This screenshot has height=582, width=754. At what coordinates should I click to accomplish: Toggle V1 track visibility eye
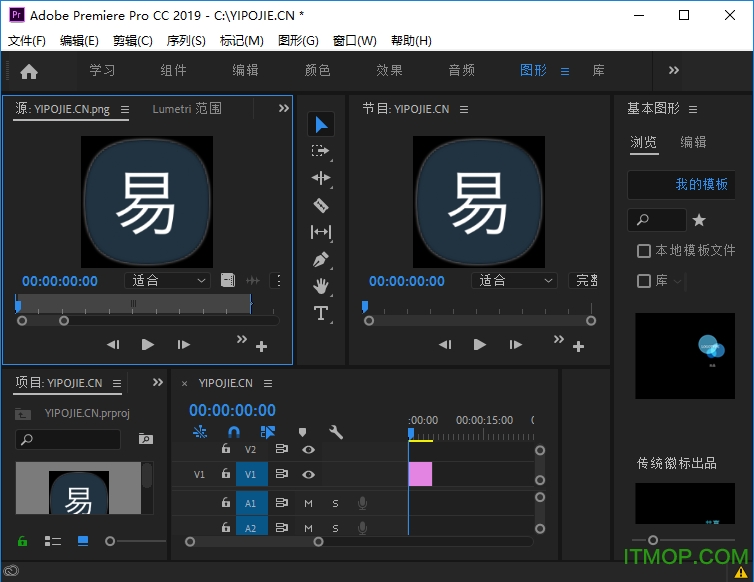click(308, 474)
